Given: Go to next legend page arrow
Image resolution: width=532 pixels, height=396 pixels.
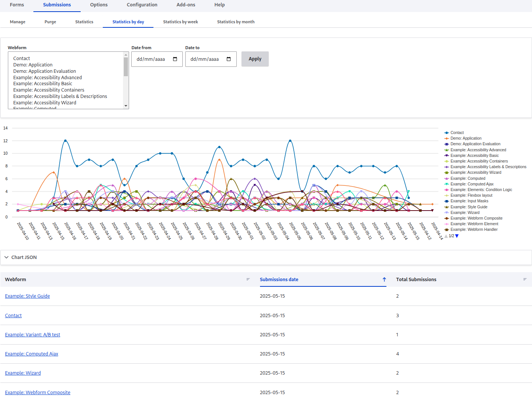Looking at the screenshot, I should tap(457, 236).
